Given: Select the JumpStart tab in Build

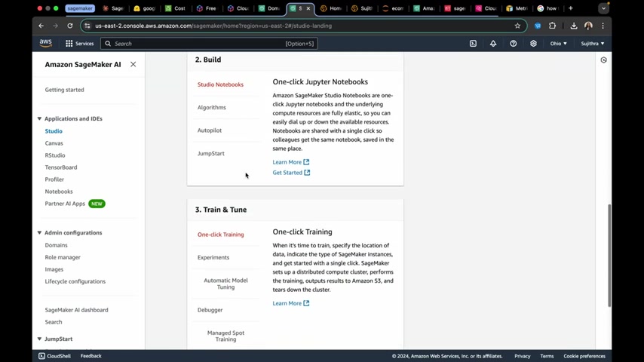Looking at the screenshot, I should (210, 153).
